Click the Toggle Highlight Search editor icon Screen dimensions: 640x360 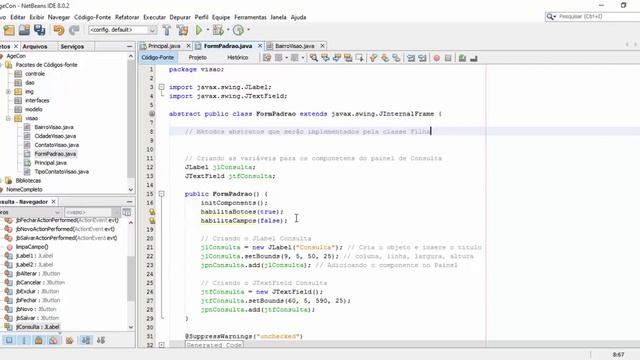pyautogui.click(x=348, y=58)
